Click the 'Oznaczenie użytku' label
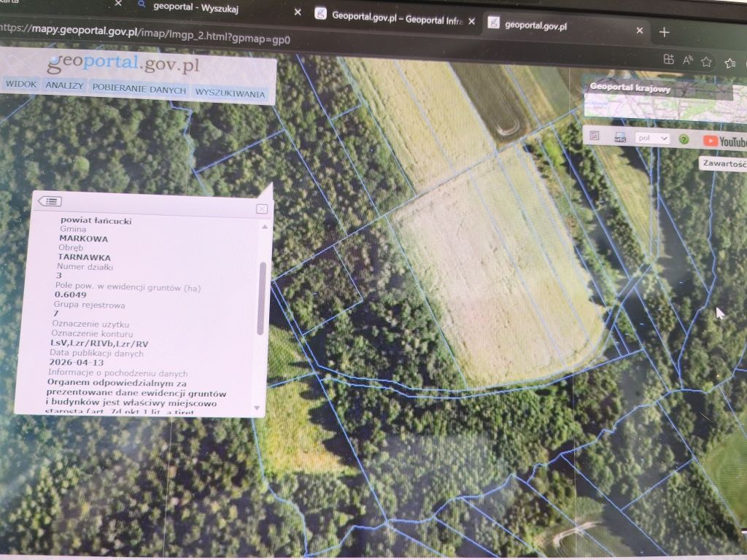 click(x=90, y=324)
